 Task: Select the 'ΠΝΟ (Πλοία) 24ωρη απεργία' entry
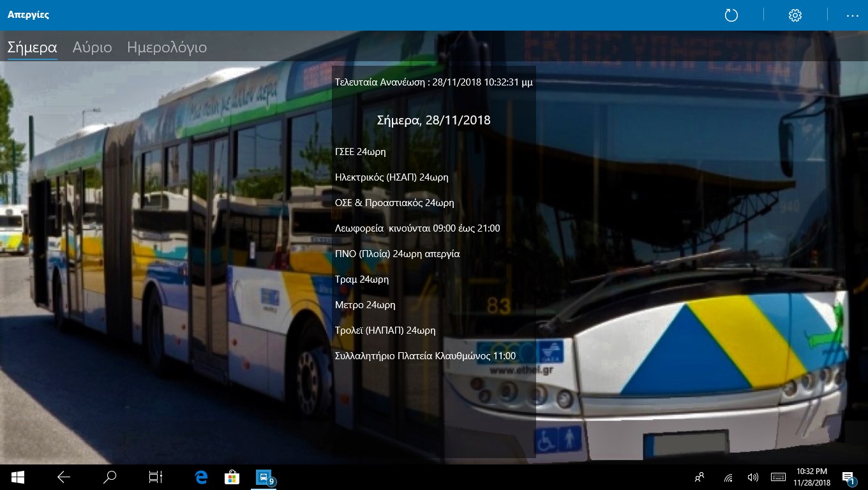398,254
